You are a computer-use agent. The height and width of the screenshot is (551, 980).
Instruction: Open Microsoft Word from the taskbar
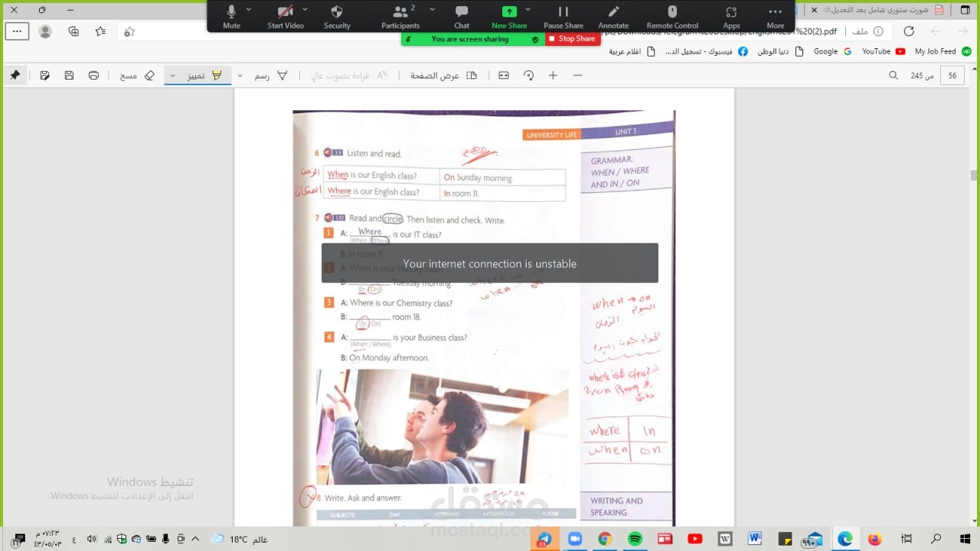point(755,539)
